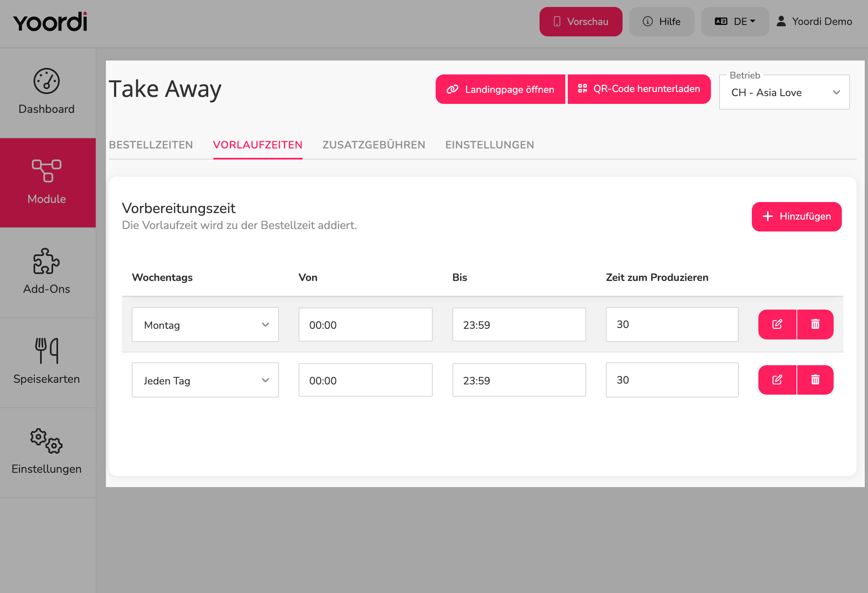Open the Dashboard gauge icon
The image size is (868, 593).
point(47,81)
